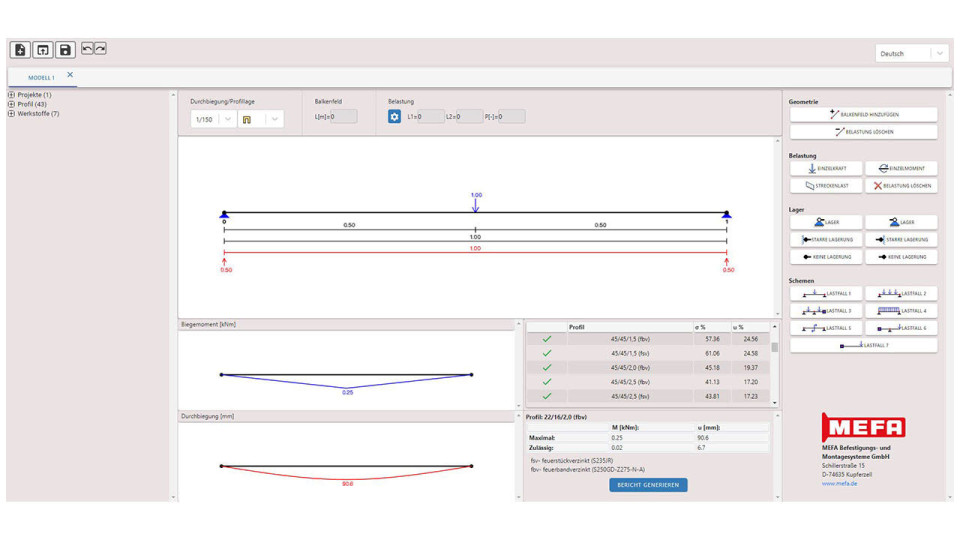The width and height of the screenshot is (960, 540).
Task: Click the red Belastung löschen X button
Action: (x=901, y=186)
